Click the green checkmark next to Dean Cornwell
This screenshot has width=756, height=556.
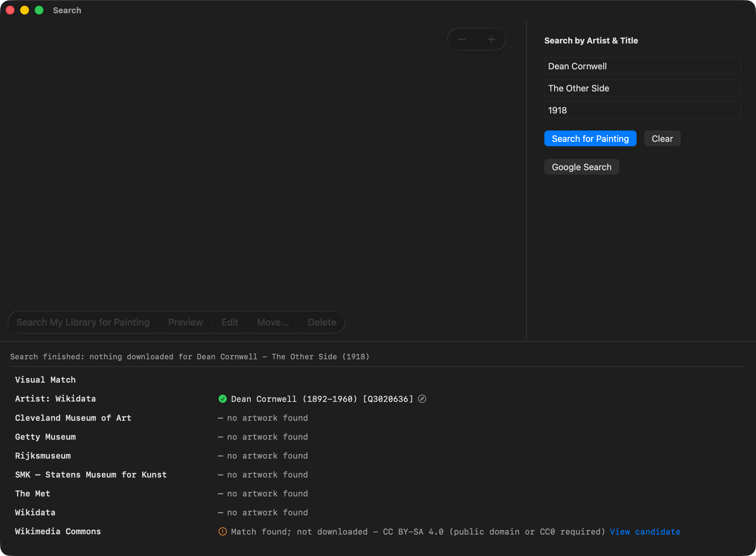(x=223, y=399)
